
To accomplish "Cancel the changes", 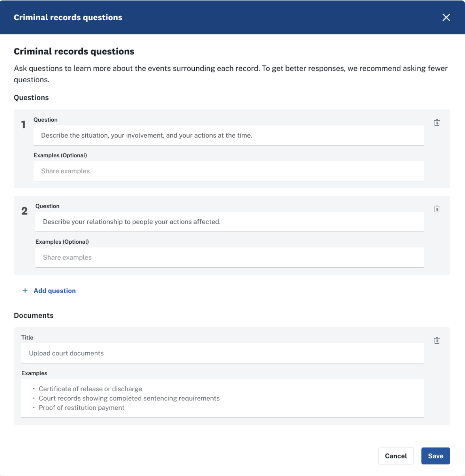I will coord(396,456).
